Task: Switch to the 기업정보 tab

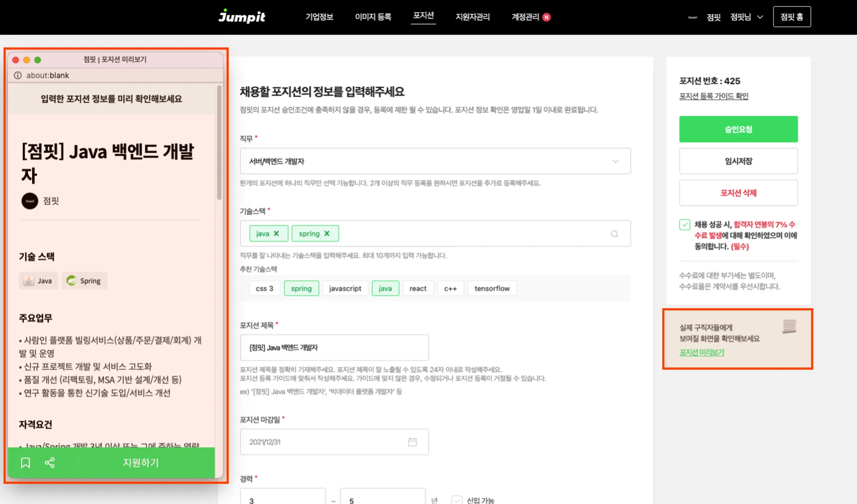Action: click(319, 17)
